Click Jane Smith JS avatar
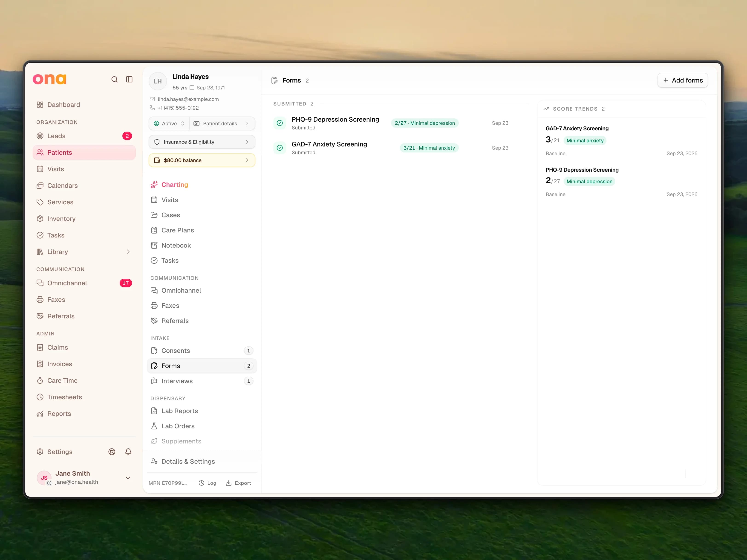 point(44,478)
